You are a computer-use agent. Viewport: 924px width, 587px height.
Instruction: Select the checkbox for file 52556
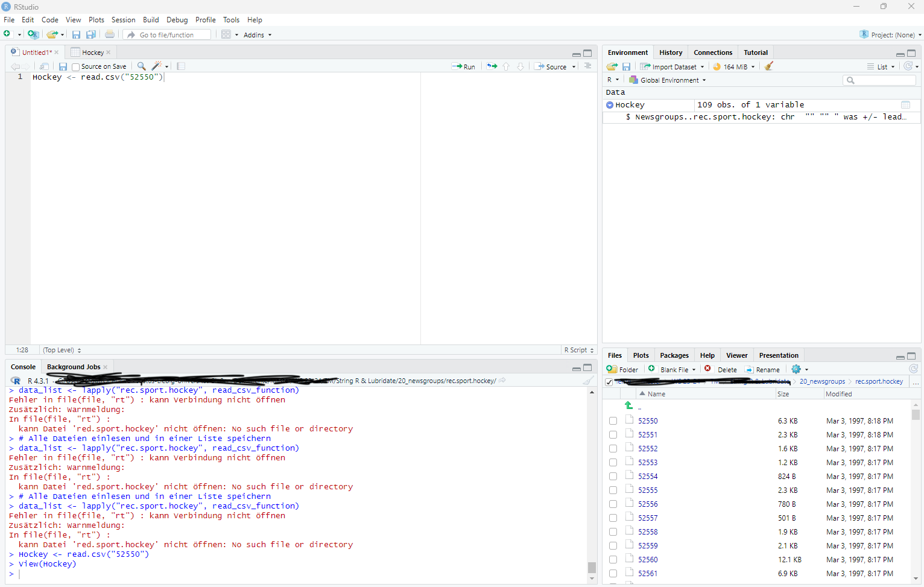[x=613, y=504]
